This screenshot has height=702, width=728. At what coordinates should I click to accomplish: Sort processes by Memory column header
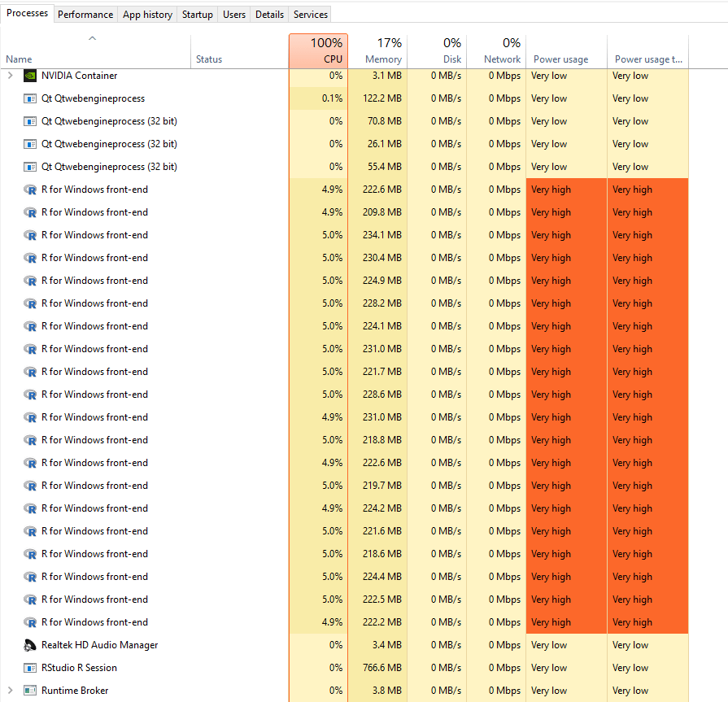pyautogui.click(x=377, y=51)
